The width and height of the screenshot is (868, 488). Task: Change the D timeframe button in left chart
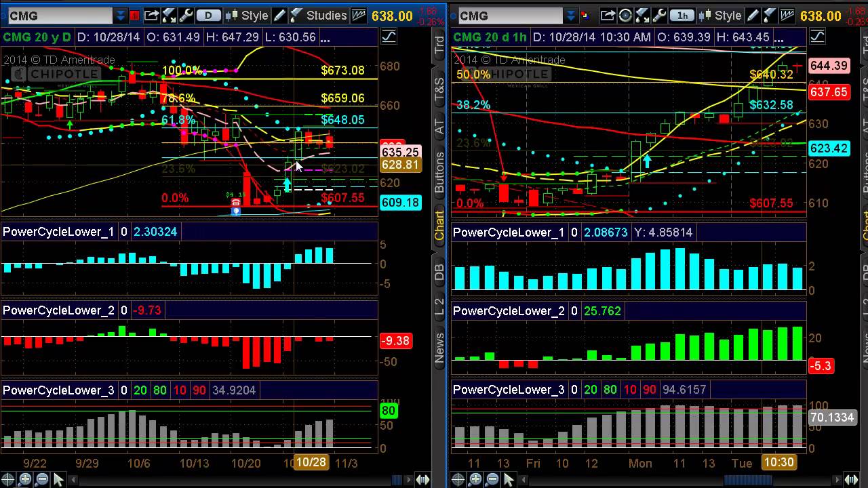[x=208, y=15]
